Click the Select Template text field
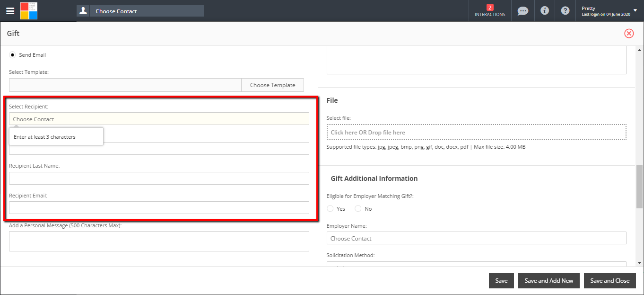The width and height of the screenshot is (644, 295). (125, 85)
